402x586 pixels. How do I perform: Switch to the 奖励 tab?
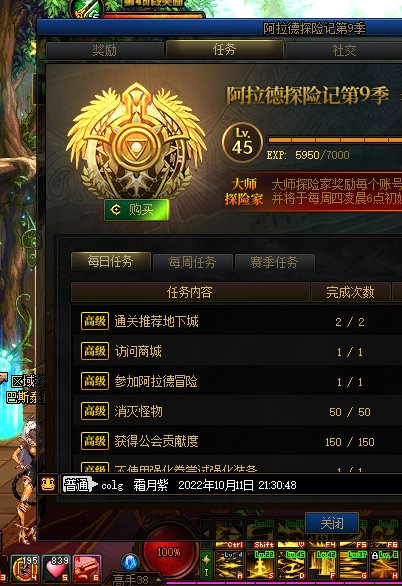coord(105,50)
